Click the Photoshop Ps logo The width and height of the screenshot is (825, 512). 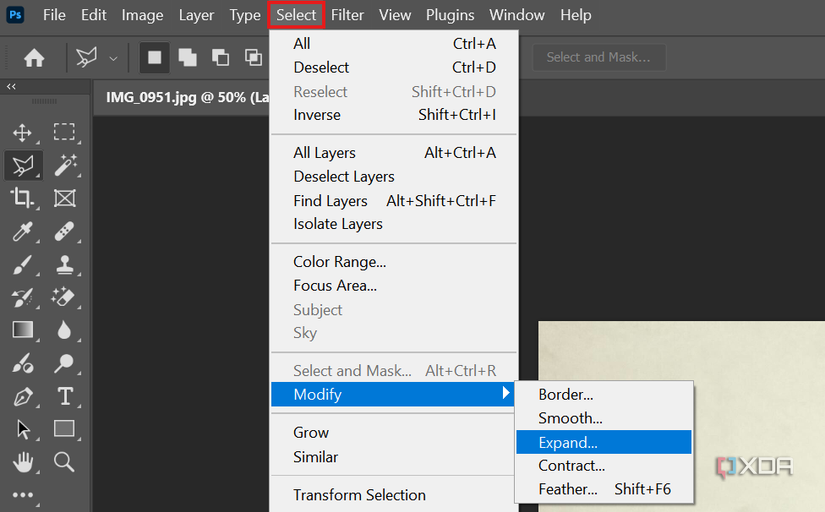pos(15,15)
